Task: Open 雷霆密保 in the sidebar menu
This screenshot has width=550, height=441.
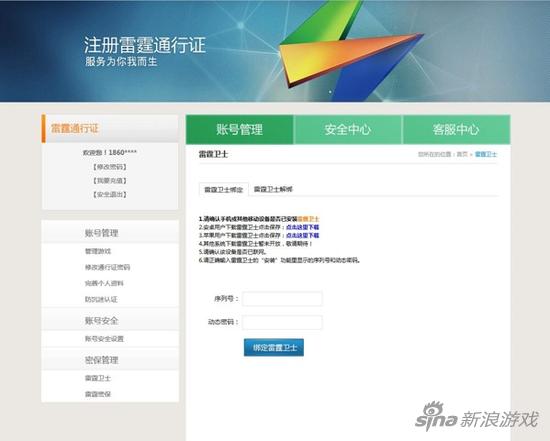Action: (98, 394)
